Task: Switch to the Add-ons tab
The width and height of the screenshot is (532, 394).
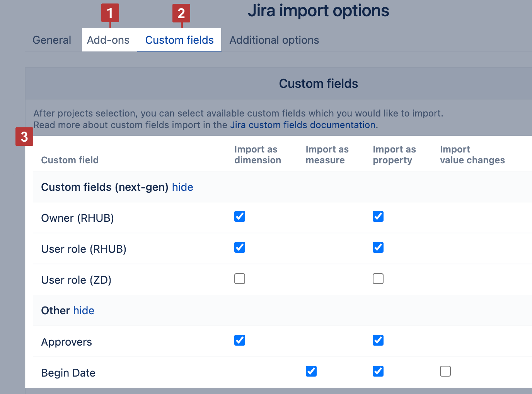Action: point(108,40)
